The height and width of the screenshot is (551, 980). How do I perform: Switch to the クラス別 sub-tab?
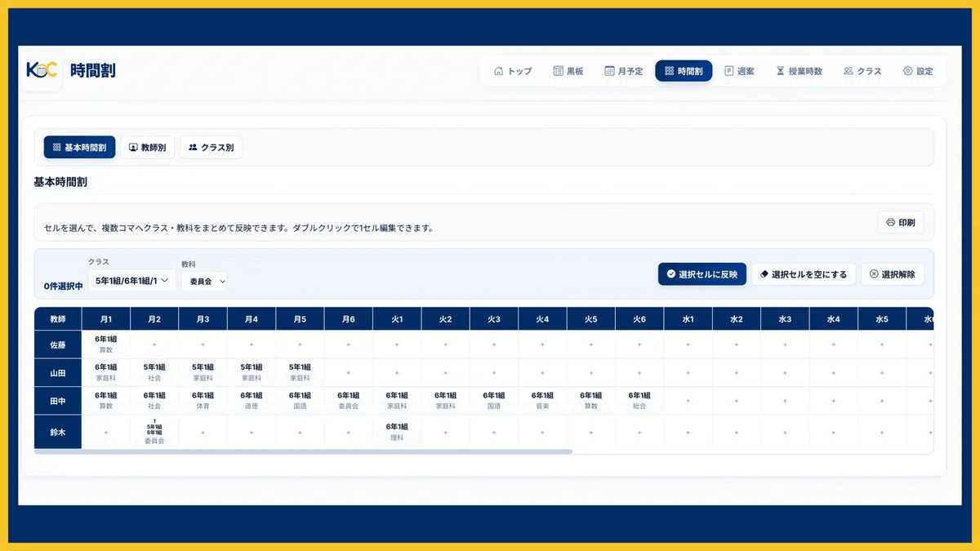click(211, 148)
